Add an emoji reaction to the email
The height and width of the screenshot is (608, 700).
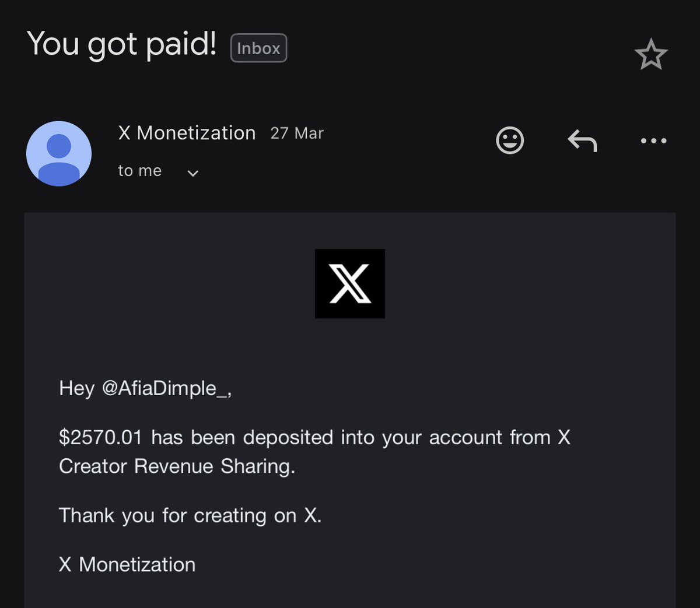pyautogui.click(x=510, y=140)
